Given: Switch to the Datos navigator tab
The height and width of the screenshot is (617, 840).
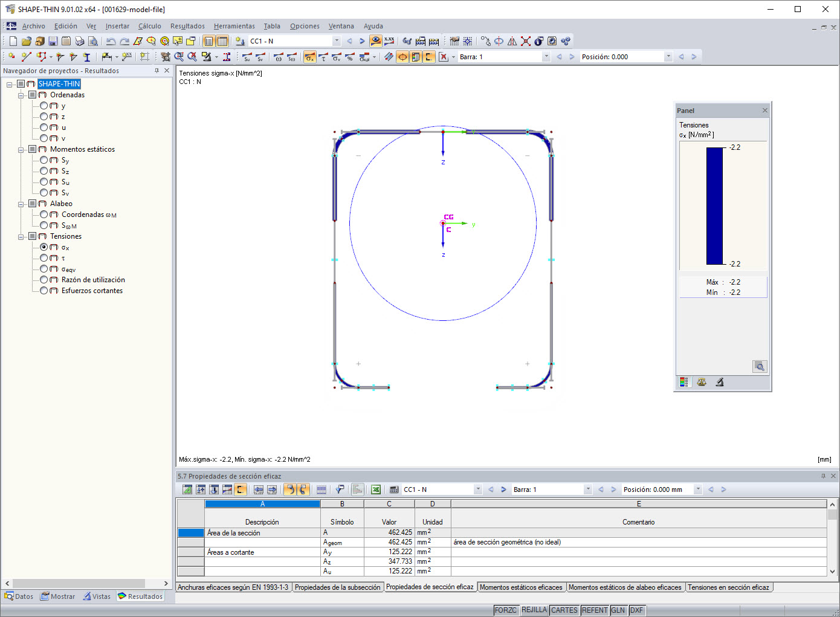Looking at the screenshot, I should [19, 596].
